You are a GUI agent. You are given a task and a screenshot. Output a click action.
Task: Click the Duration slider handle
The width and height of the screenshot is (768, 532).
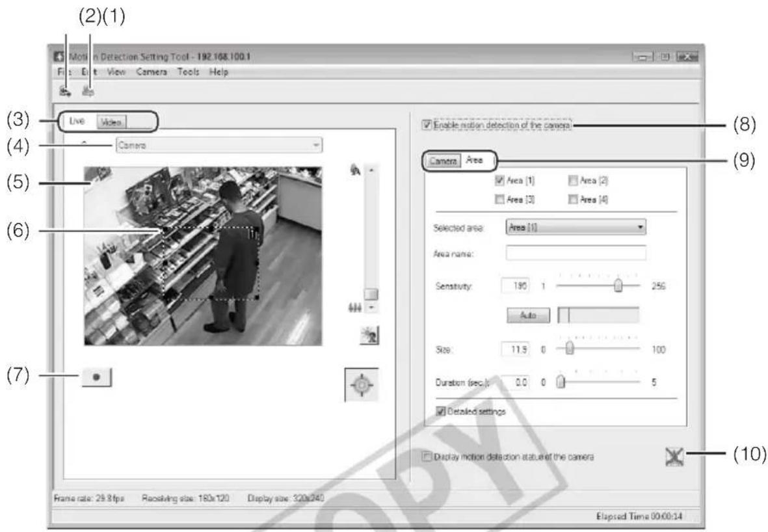click(x=561, y=382)
